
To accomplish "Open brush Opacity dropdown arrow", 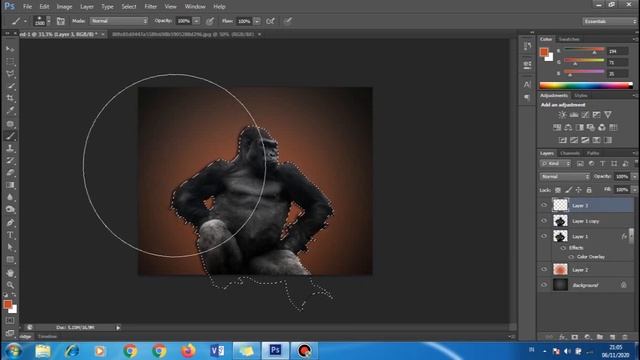I will click(x=196, y=21).
